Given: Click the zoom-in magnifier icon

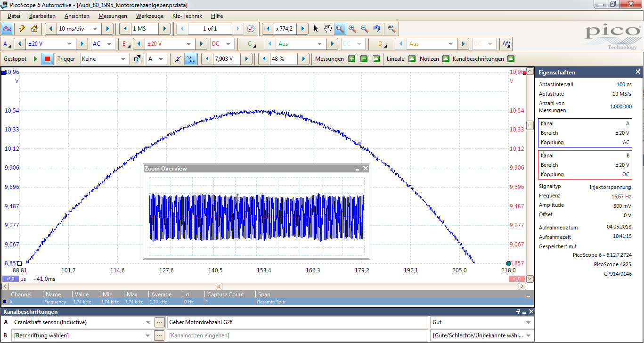Looking at the screenshot, I should [352, 29].
